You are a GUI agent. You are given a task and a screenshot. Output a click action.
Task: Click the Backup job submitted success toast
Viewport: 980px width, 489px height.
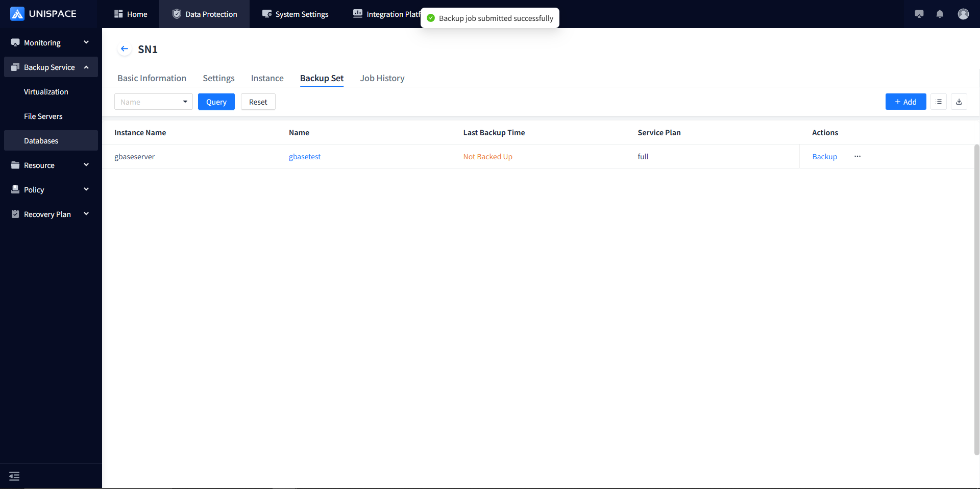[490, 18]
